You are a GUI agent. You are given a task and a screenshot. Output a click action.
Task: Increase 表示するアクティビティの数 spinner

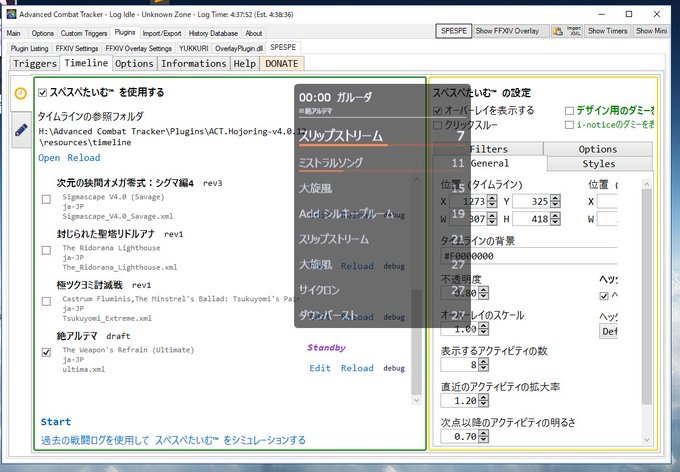(x=484, y=362)
